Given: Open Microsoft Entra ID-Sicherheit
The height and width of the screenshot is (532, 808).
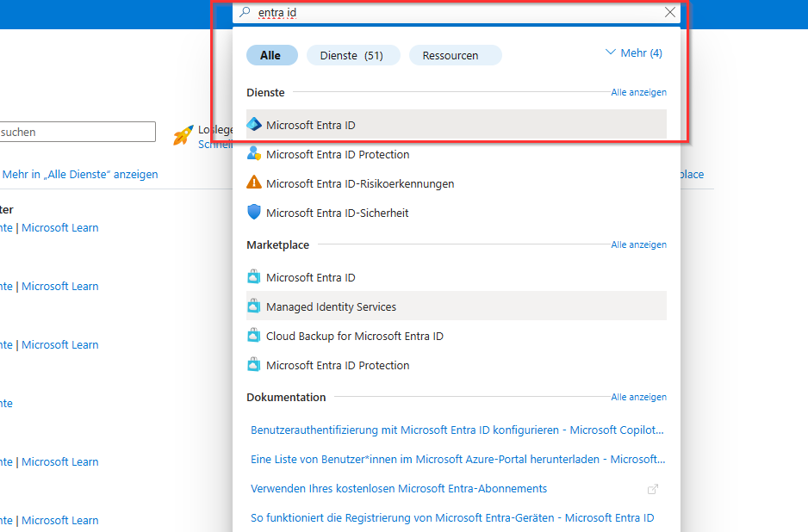Looking at the screenshot, I should coord(456,213).
